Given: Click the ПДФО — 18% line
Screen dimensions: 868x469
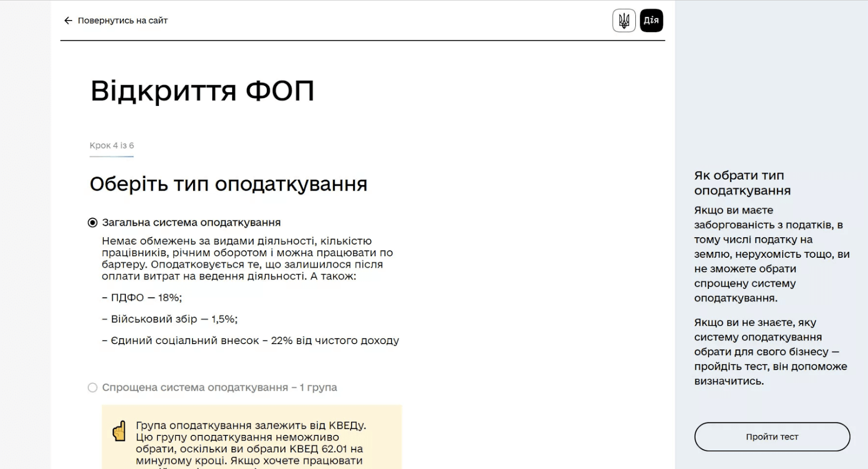Looking at the screenshot, I should 142,297.
